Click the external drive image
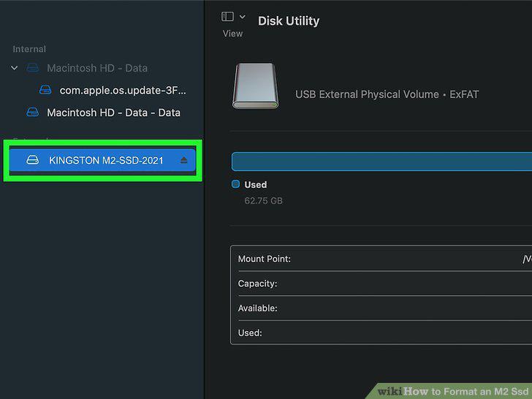 click(x=256, y=85)
